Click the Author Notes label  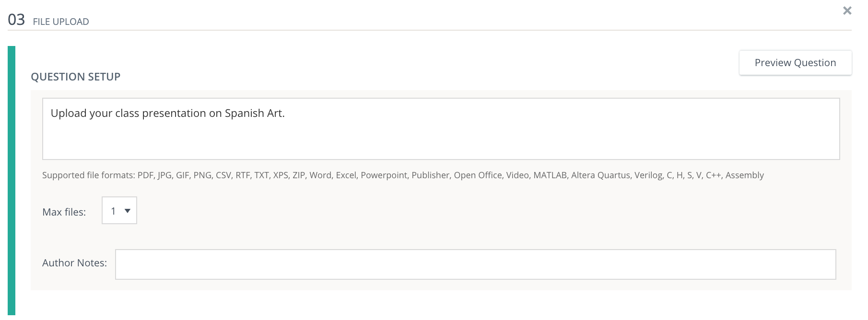pos(74,263)
